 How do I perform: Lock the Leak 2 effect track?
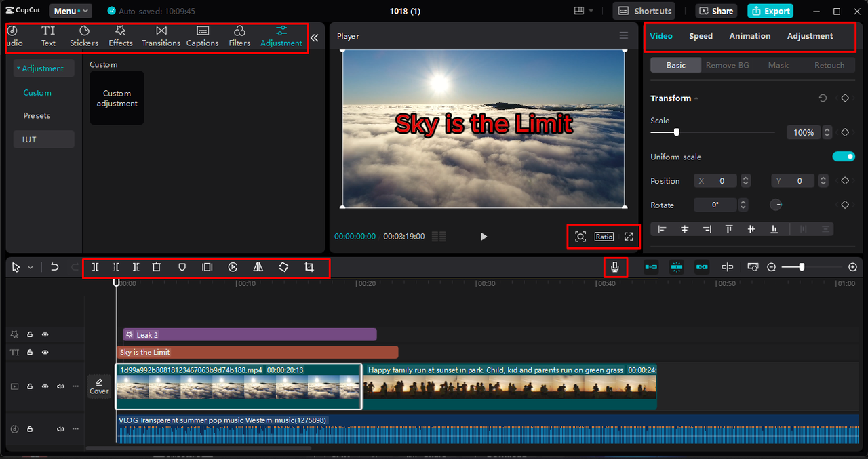30,334
